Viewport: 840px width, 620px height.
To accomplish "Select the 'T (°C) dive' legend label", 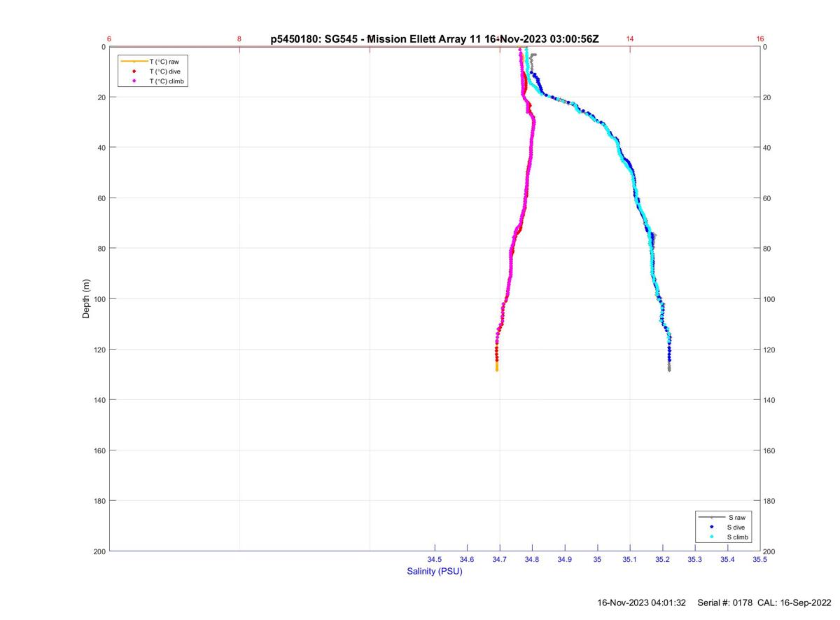I will point(164,71).
